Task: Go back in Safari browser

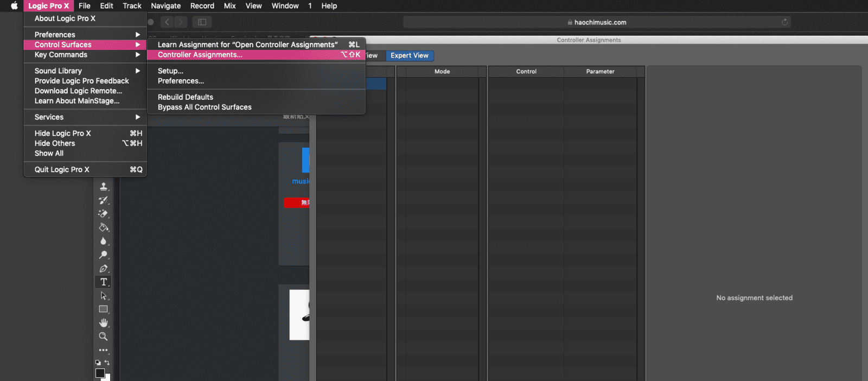Action: point(167,22)
